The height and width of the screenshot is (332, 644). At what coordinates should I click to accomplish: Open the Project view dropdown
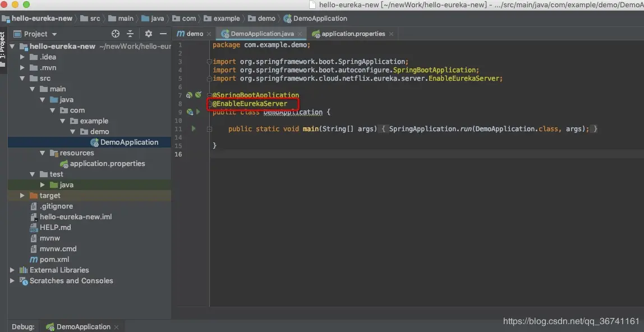tap(54, 34)
